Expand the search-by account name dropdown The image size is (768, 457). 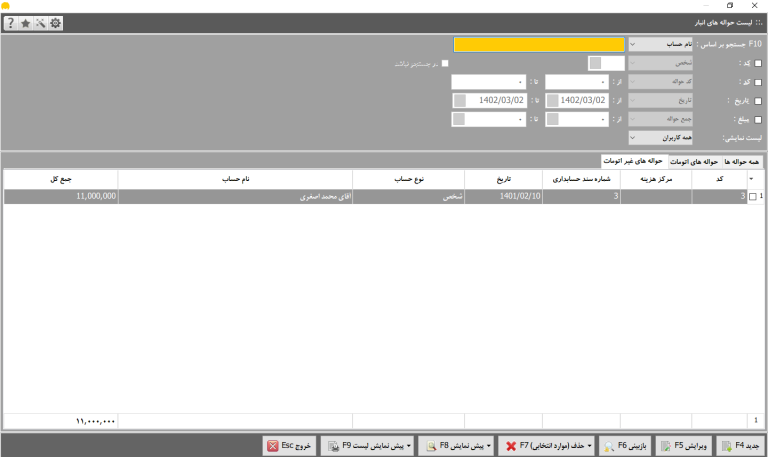pos(660,45)
